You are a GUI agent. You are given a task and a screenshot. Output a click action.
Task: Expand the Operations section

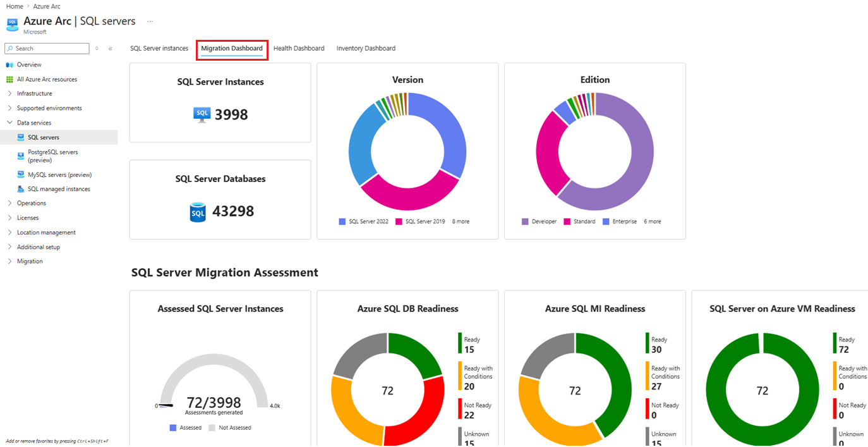coord(9,204)
